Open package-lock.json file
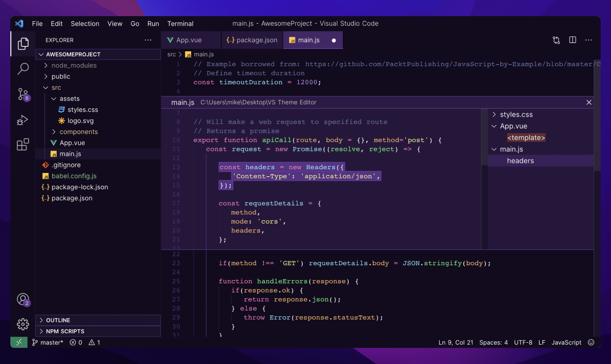The image size is (611, 364). tap(98, 187)
